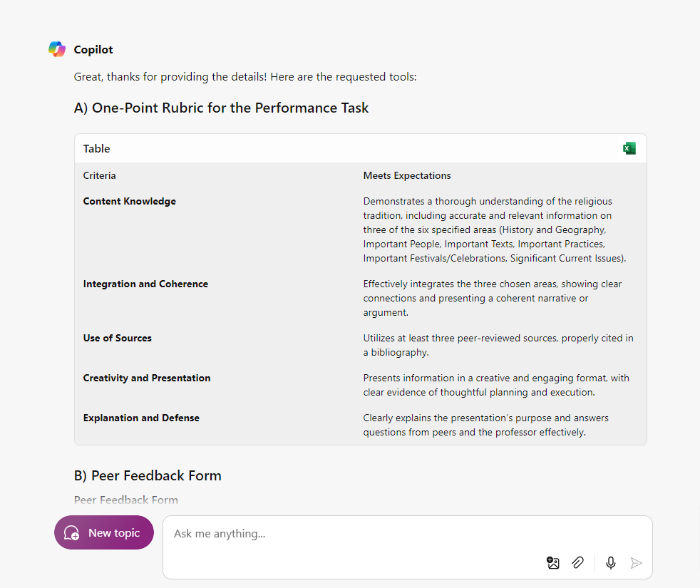
Task: Click the 'Effectively integrates the three chosen areas' cell
Action: [493, 298]
